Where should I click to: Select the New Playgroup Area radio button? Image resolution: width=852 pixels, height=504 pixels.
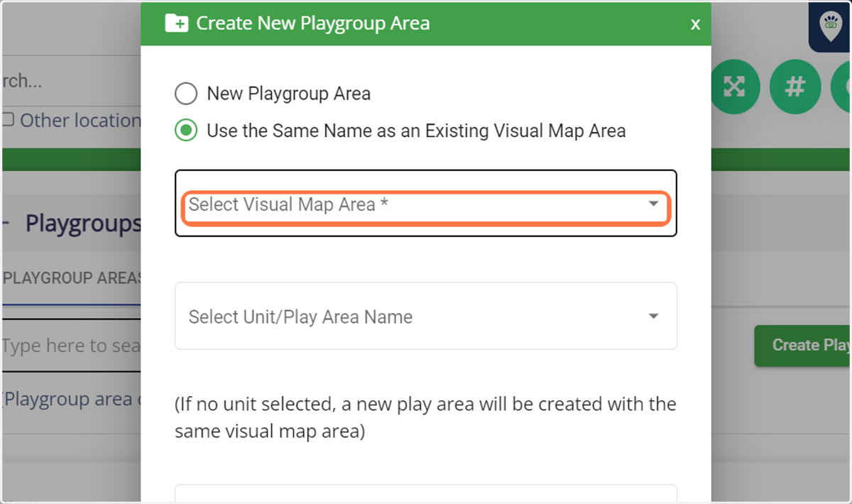click(186, 94)
